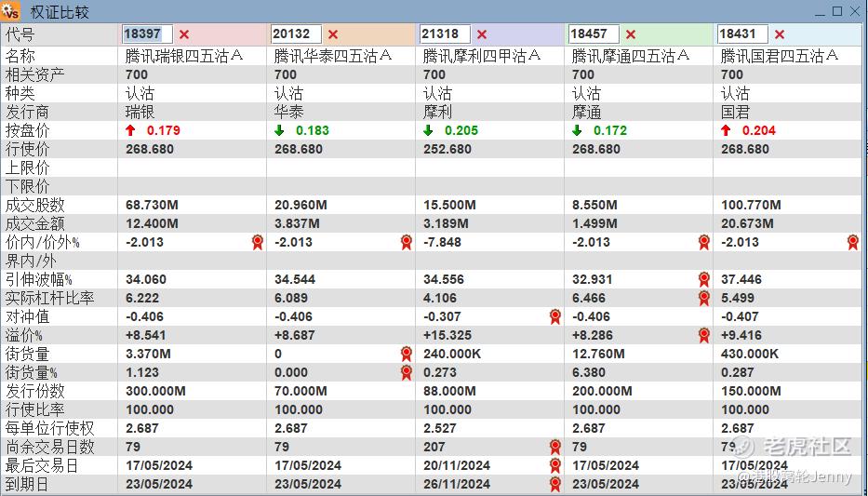
Task: Click the award badge in 18397's 价内/价外% cell
Action: tap(258, 242)
